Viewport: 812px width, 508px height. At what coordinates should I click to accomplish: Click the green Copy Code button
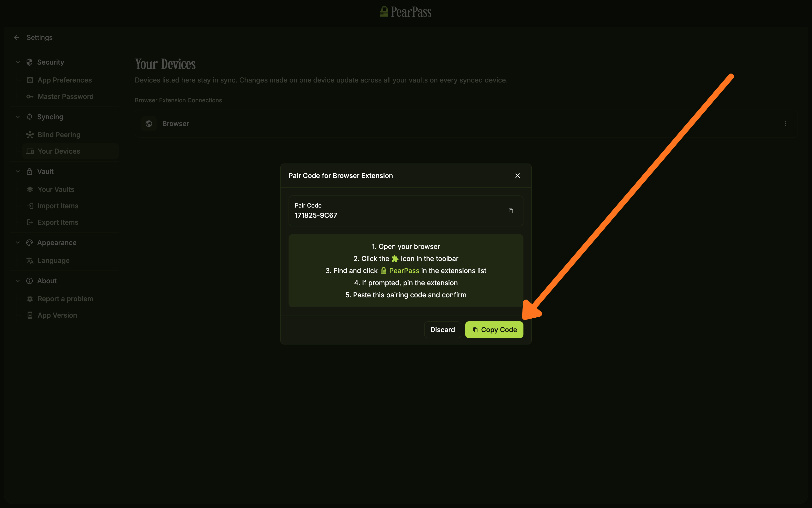click(x=494, y=329)
